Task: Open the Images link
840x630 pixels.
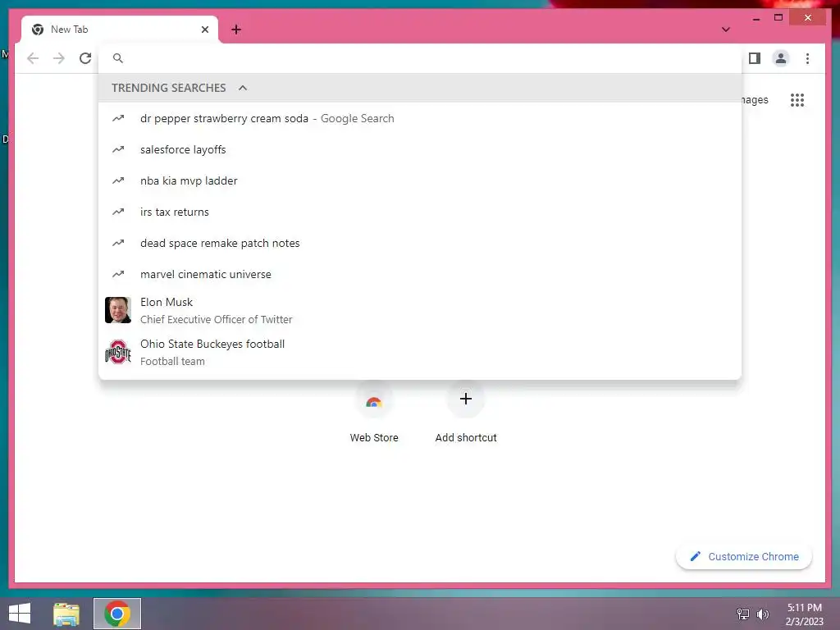Action: click(x=755, y=100)
